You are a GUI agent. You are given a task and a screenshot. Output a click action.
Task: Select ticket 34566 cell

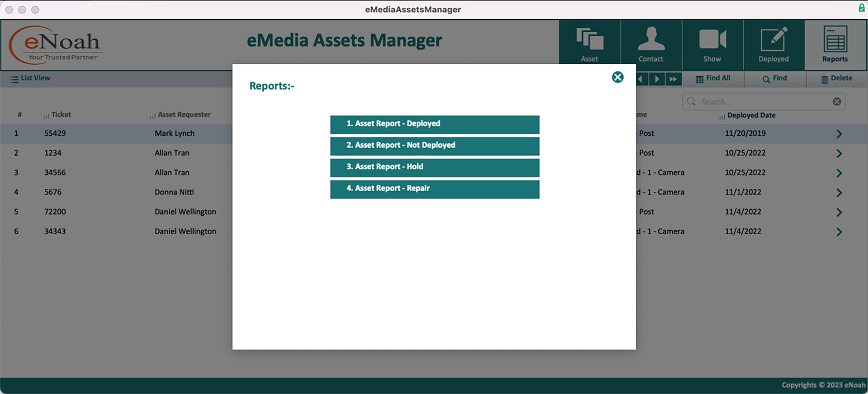coord(55,173)
